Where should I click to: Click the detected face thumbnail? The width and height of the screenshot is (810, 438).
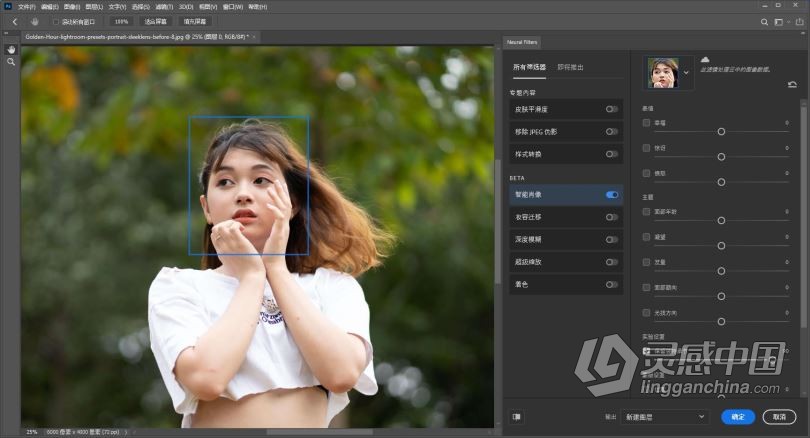click(x=663, y=73)
